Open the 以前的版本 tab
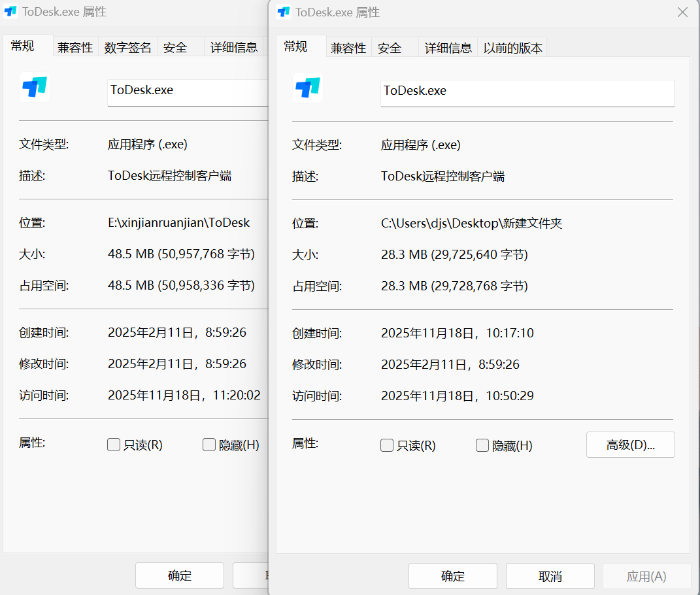This screenshot has height=595, width=700. pyautogui.click(x=512, y=46)
